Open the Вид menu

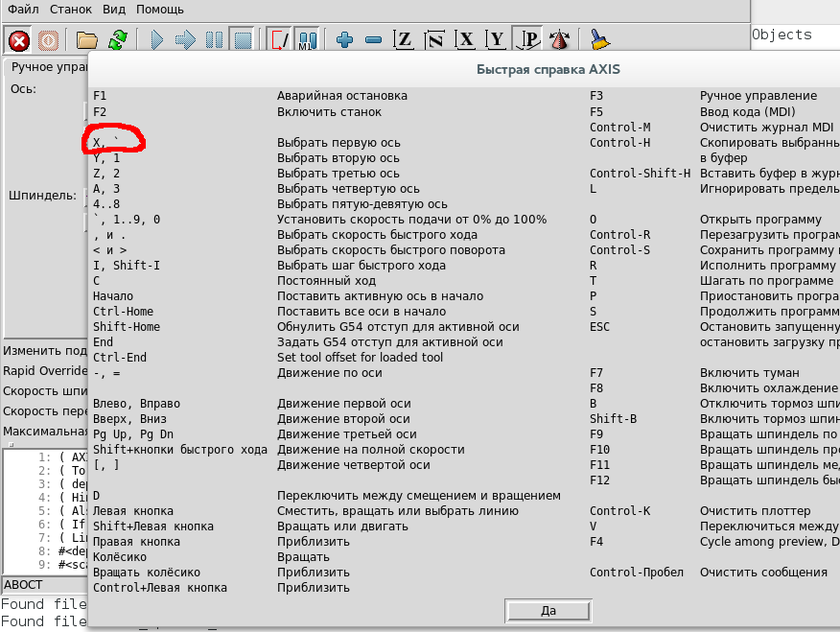click(x=114, y=10)
